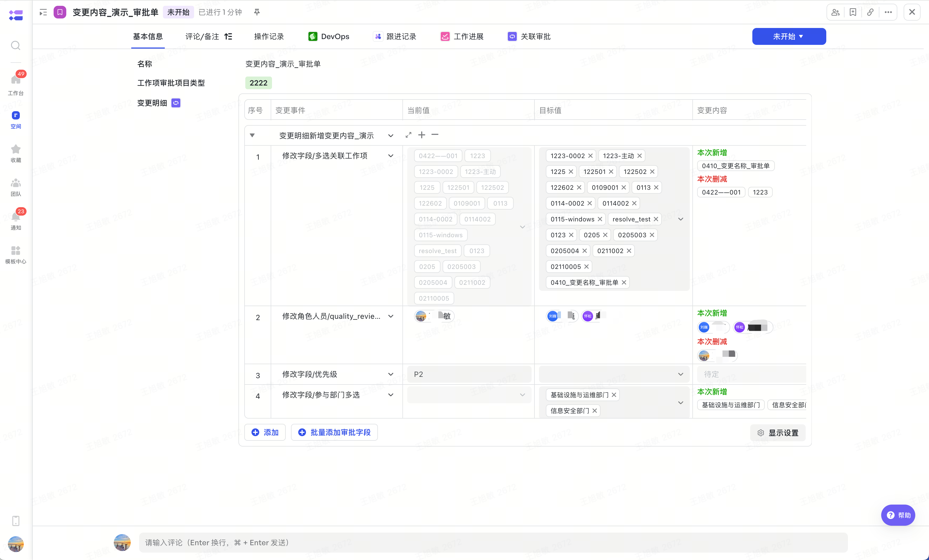Open the 关联审批 tab

click(529, 37)
